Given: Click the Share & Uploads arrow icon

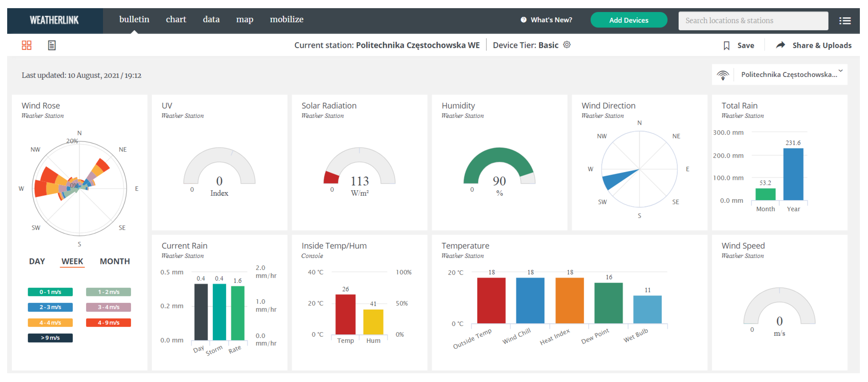Looking at the screenshot, I should [780, 45].
